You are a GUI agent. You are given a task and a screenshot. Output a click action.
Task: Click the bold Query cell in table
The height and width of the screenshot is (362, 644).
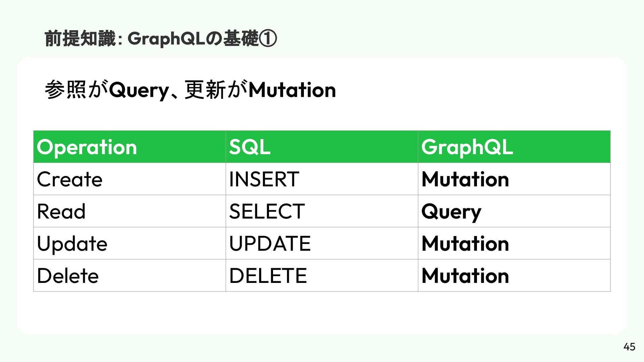coord(514,211)
